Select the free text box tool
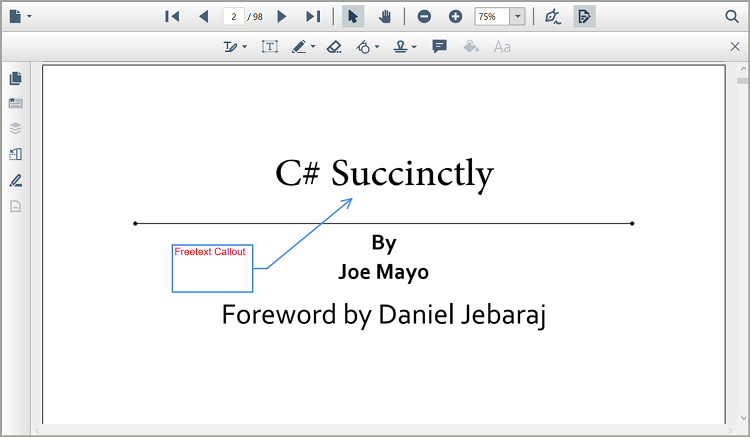 coord(270,47)
